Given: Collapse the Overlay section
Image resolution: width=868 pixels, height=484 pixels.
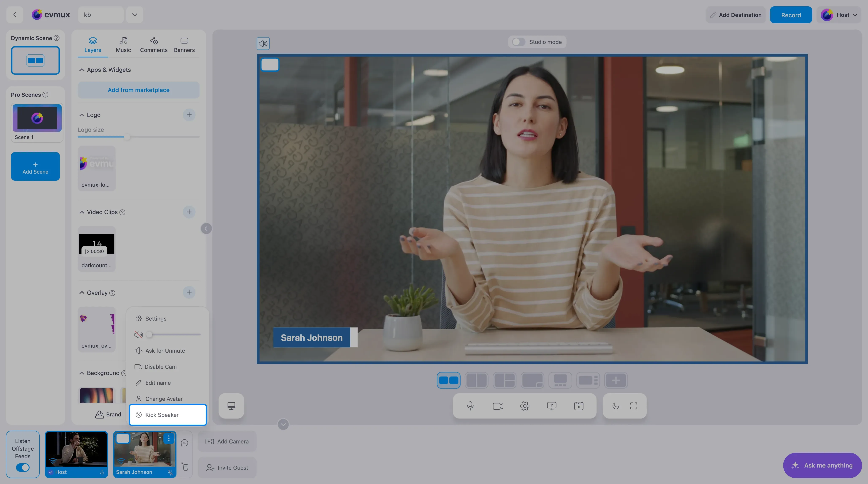Looking at the screenshot, I should [81, 292].
